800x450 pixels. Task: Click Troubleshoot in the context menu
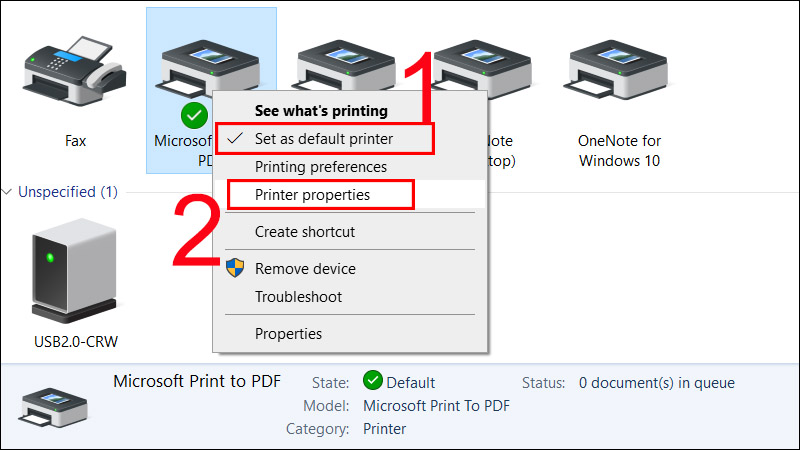(298, 297)
